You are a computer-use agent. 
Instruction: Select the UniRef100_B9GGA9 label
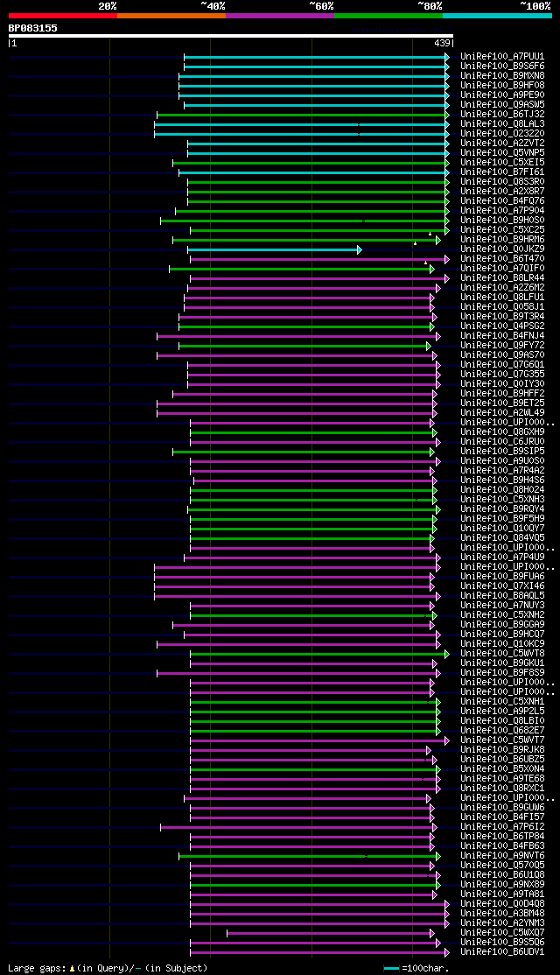[503, 625]
